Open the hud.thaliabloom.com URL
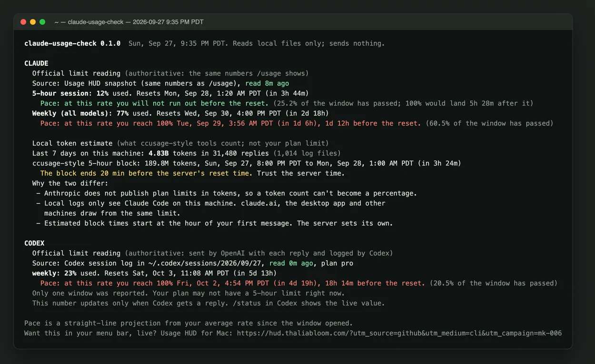This screenshot has height=364, width=595. click(x=399, y=333)
